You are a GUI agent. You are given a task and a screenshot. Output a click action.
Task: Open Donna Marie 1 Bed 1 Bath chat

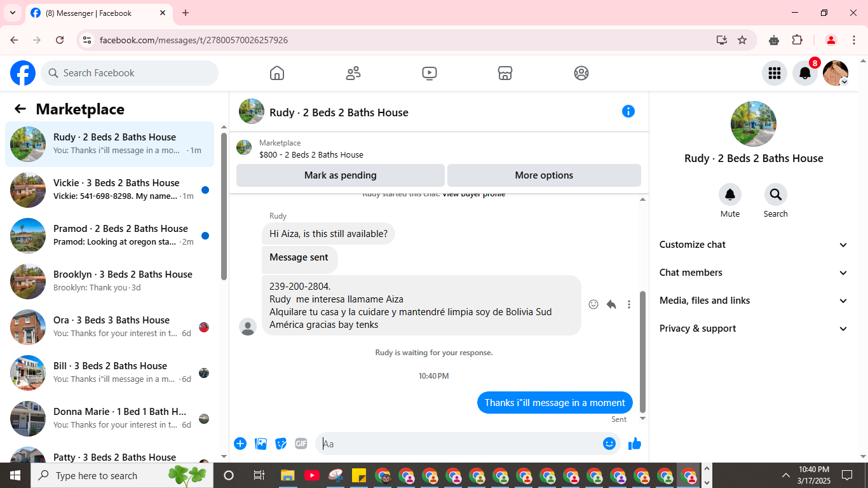click(109, 419)
